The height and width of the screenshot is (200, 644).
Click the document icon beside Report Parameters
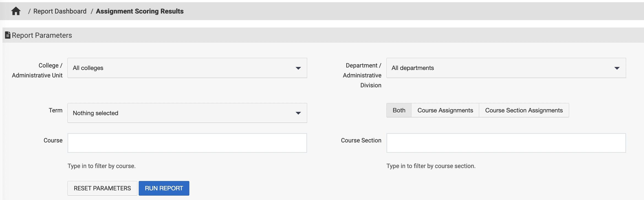pos(8,35)
